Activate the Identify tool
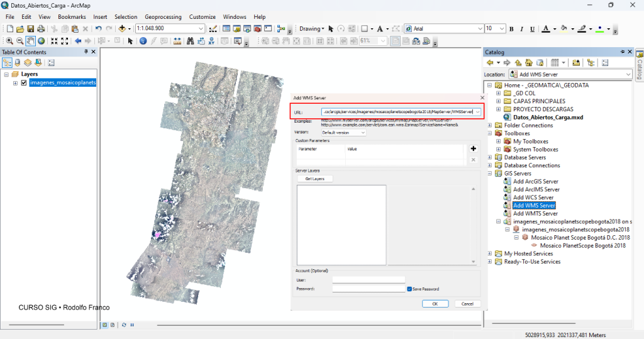Image resolution: width=644 pixels, height=339 pixels. [143, 41]
